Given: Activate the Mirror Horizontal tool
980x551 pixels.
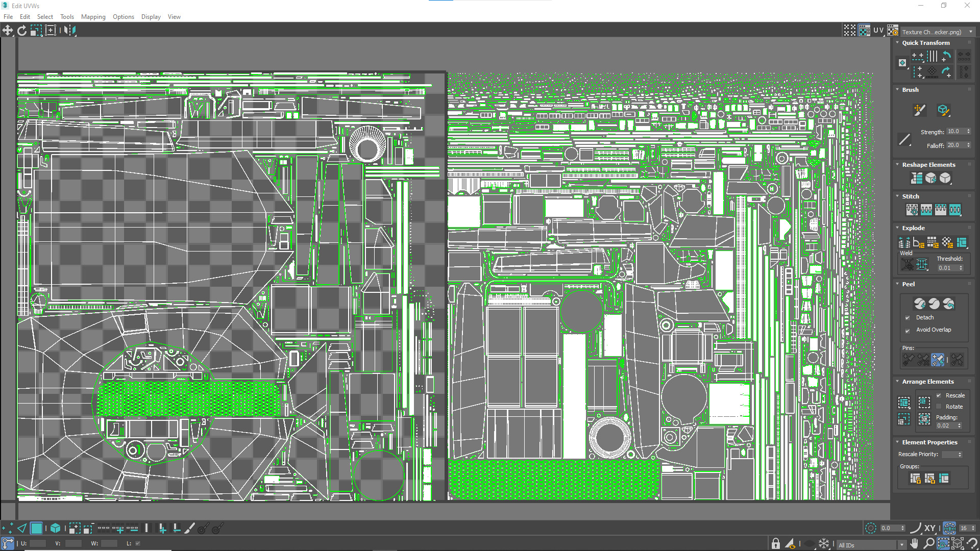Looking at the screenshot, I should point(70,31).
